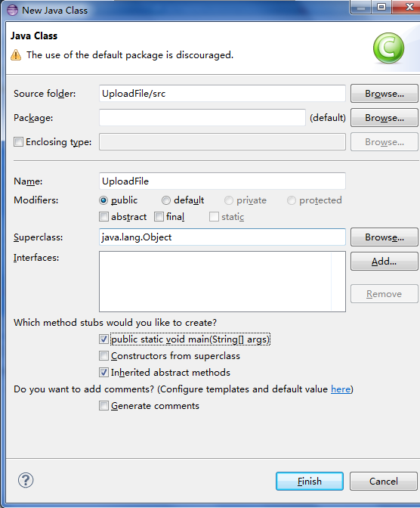
Task: Click the help question mark icon
Action: click(26, 480)
